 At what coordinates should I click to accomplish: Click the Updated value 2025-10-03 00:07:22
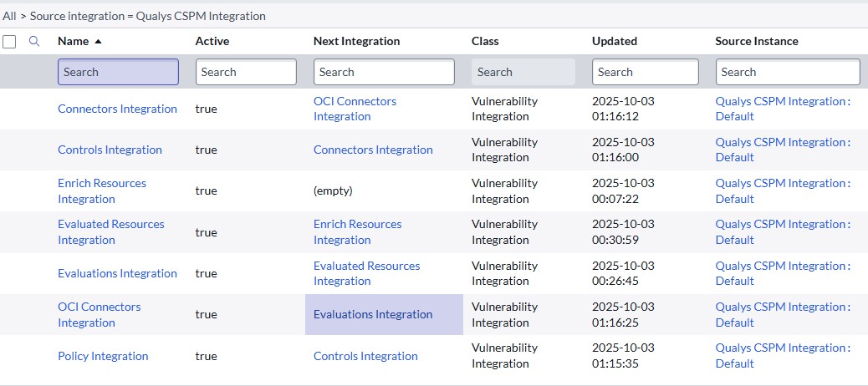623,190
